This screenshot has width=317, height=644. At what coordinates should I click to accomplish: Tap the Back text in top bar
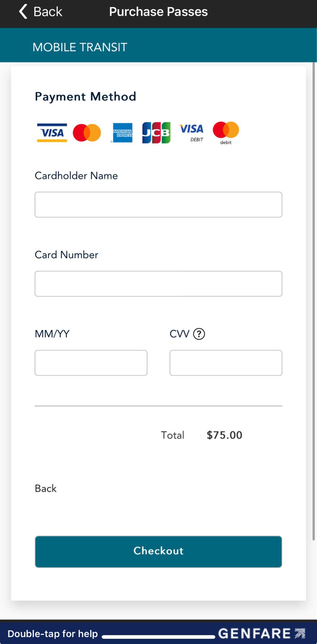pyautogui.click(x=48, y=12)
